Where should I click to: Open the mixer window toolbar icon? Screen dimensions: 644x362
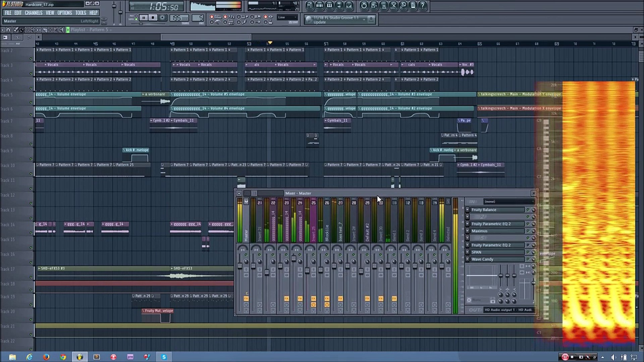pos(349,6)
